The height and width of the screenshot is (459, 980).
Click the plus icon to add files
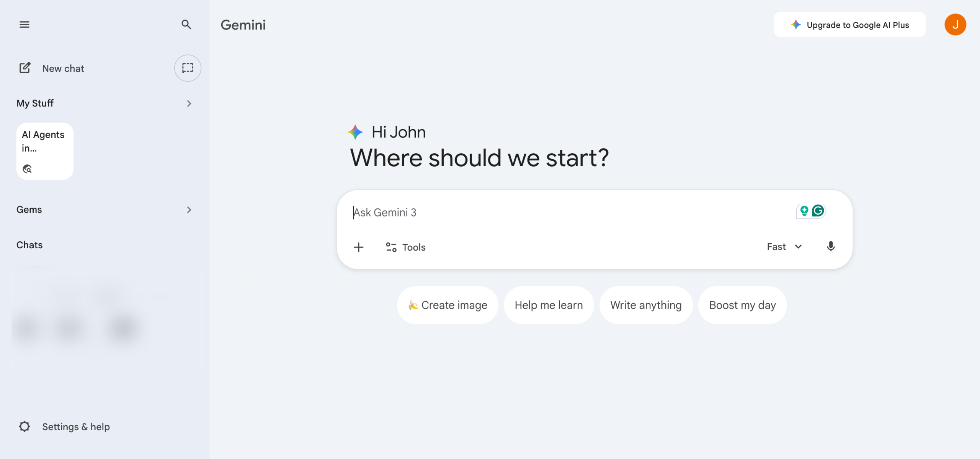(358, 247)
